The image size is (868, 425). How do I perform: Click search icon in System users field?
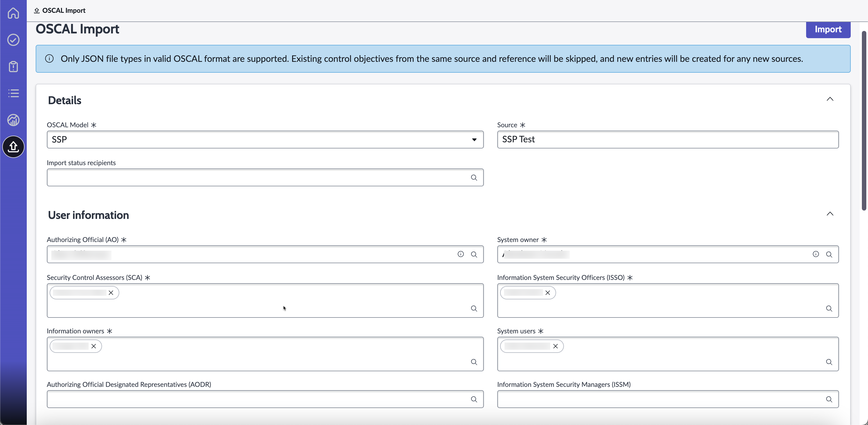829,362
